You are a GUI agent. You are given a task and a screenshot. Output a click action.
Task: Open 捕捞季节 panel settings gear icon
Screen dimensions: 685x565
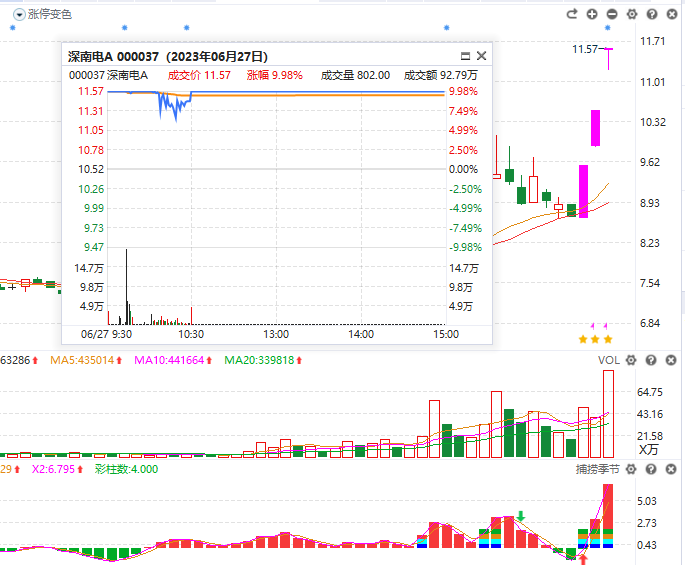click(x=631, y=469)
